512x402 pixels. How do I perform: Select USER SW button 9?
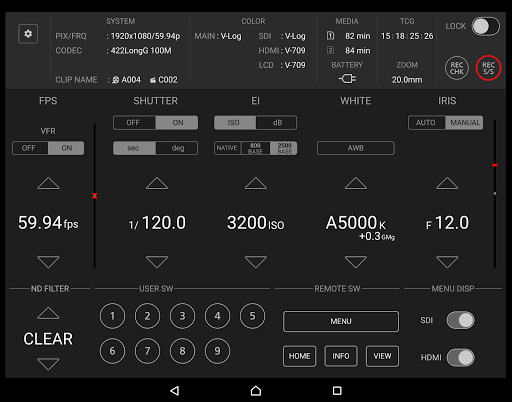point(217,351)
